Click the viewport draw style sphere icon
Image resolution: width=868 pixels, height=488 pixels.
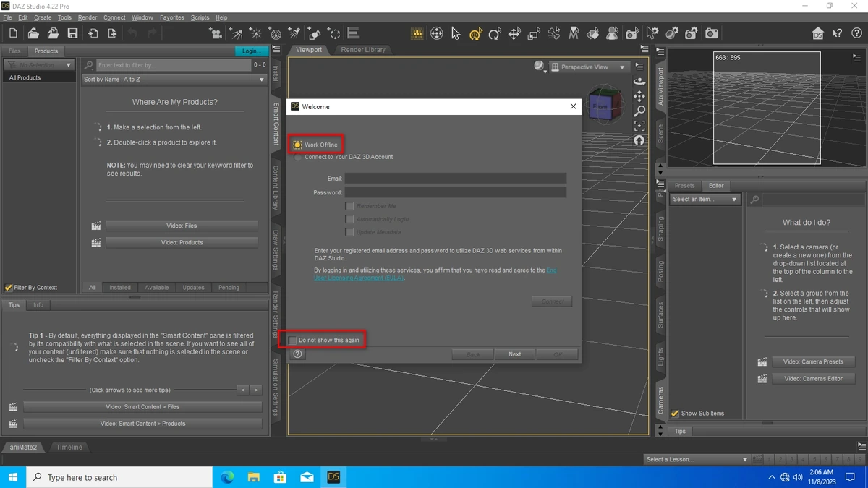tap(540, 67)
